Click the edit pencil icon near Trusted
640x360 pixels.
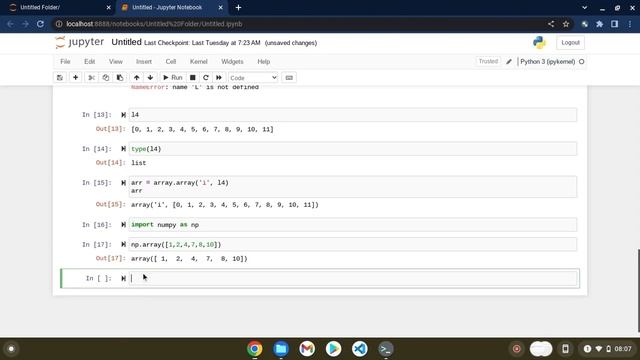tap(509, 62)
